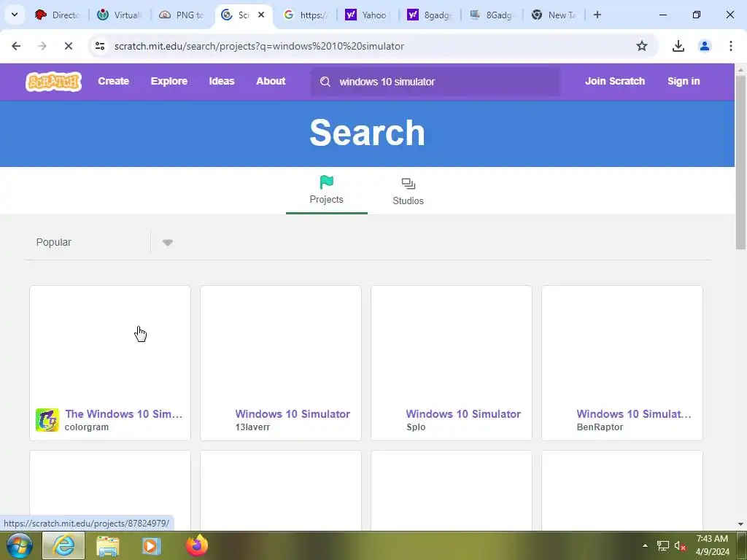Open Splo's profile link
The image size is (747, 560).
[x=416, y=427]
